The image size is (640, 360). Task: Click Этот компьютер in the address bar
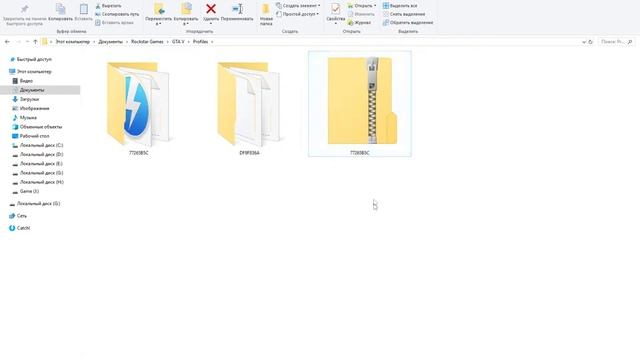(x=73, y=42)
